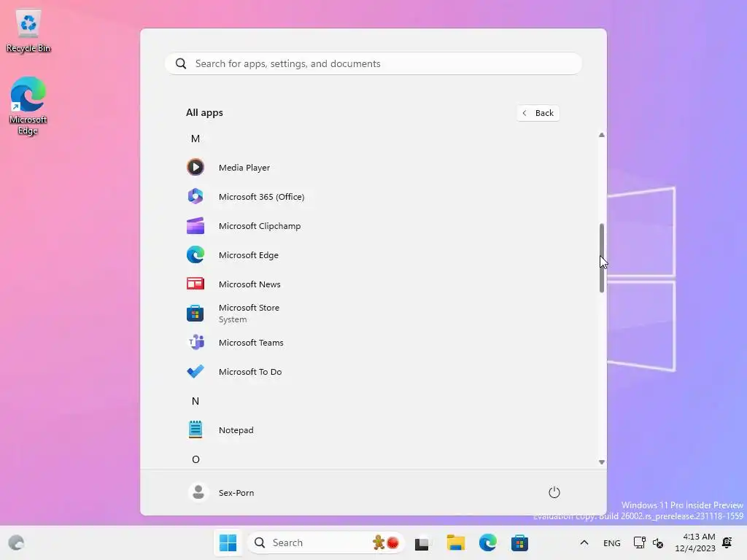This screenshot has width=747, height=560.
Task: Click the magnifier icon in Start search
Action: click(x=181, y=64)
